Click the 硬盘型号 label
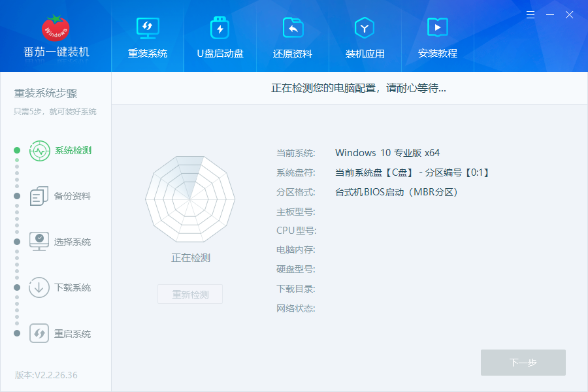 [295, 269]
